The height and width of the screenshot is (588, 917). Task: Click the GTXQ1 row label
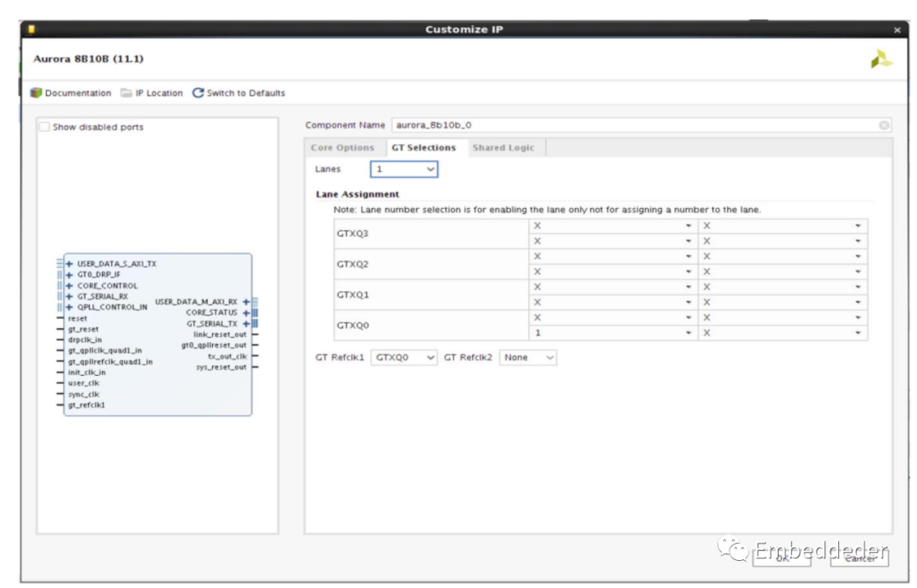point(352,294)
